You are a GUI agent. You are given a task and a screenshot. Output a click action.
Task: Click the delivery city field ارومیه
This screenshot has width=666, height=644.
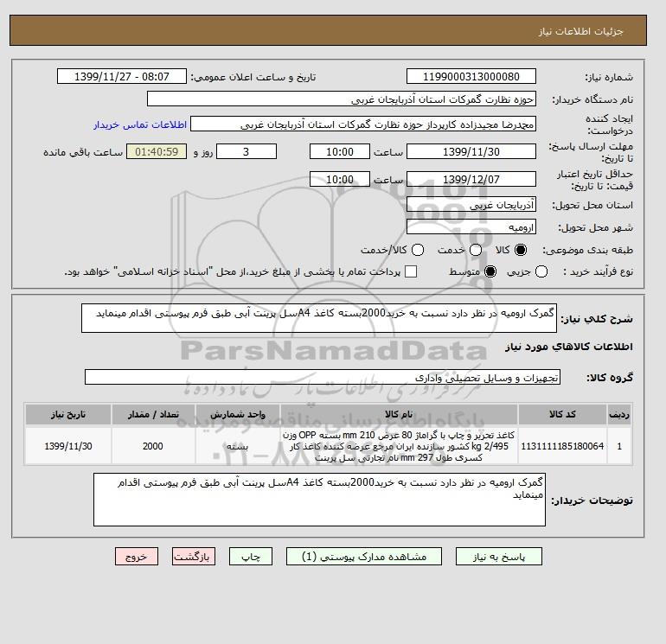[x=471, y=227]
